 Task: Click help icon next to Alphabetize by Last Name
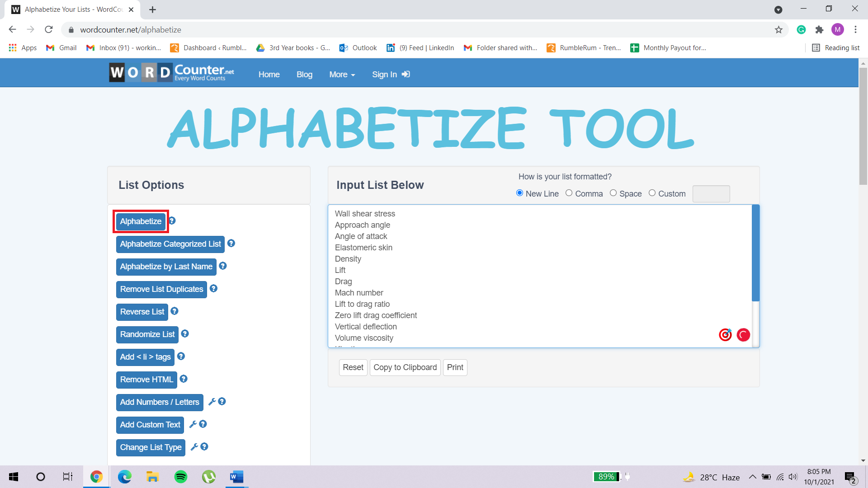click(x=223, y=266)
